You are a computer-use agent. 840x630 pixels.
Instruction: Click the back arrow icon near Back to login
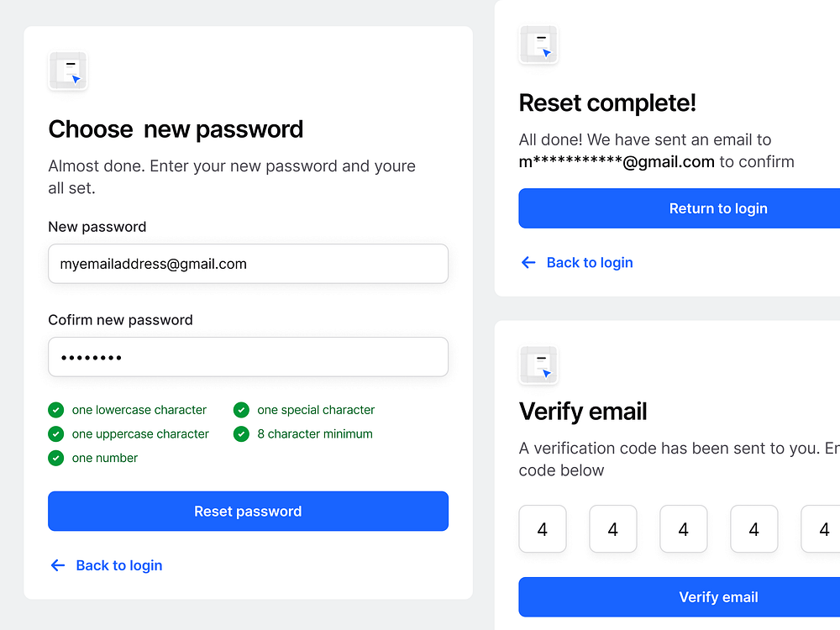pos(57,565)
